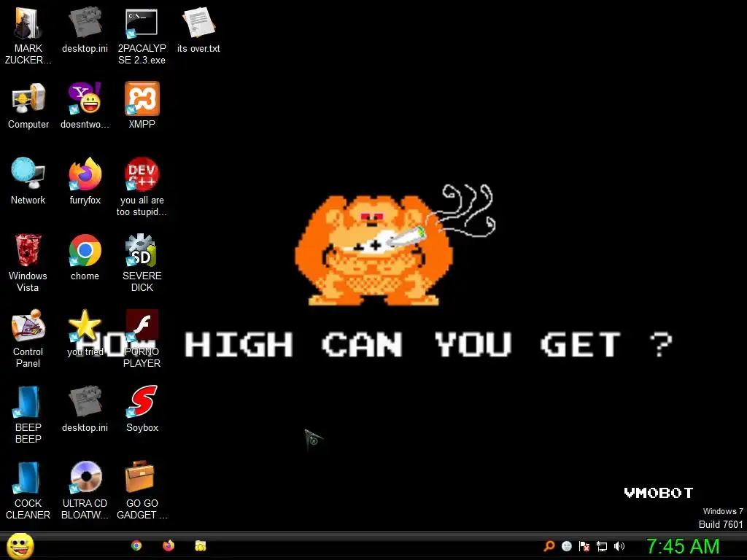Screen dimensions: 747x560
Task: Open the volume speaker tray icon
Action: (619, 546)
